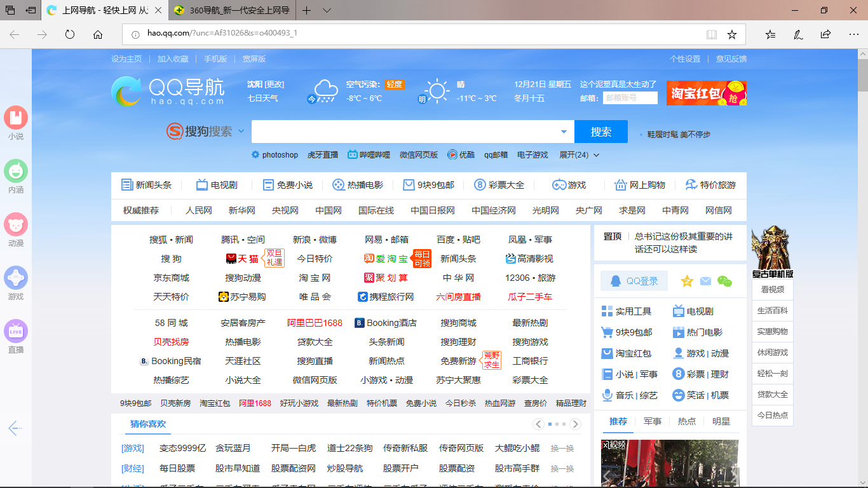
Task: Open the 个性设置 link
Action: tap(685, 59)
